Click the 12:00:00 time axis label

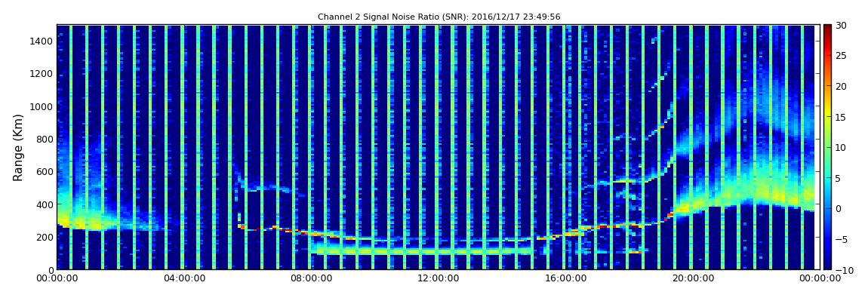coord(437,278)
